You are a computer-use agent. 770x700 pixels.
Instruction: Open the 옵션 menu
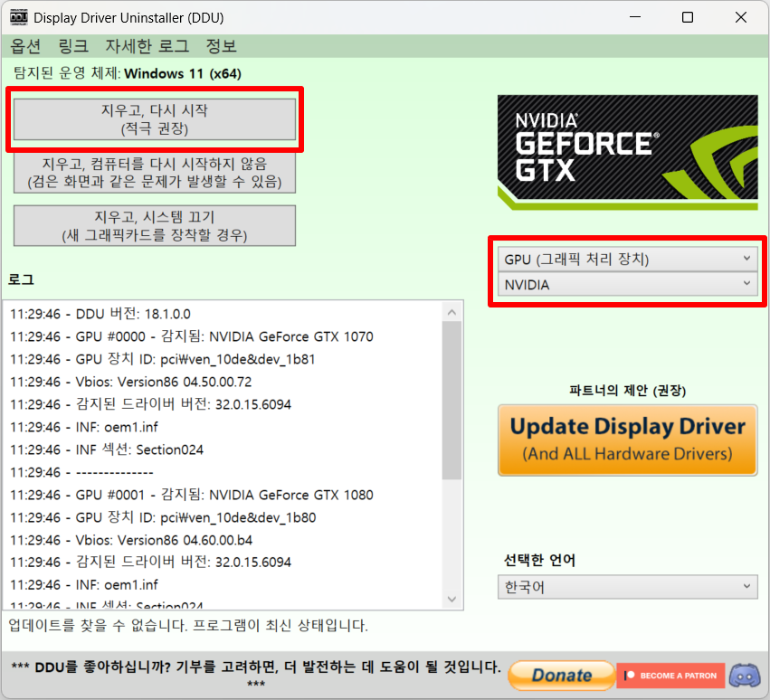tap(25, 46)
